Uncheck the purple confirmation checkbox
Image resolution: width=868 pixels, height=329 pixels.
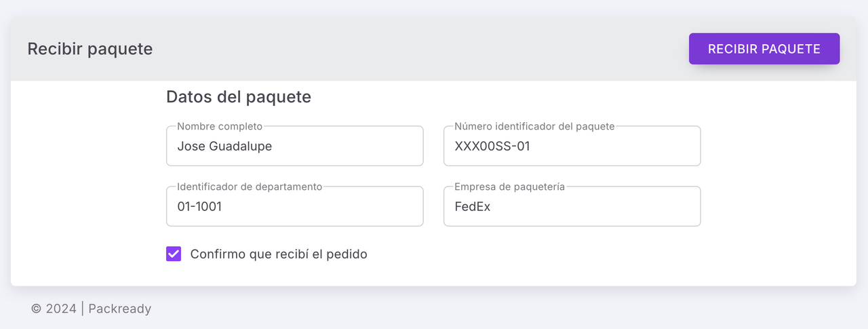(x=174, y=254)
